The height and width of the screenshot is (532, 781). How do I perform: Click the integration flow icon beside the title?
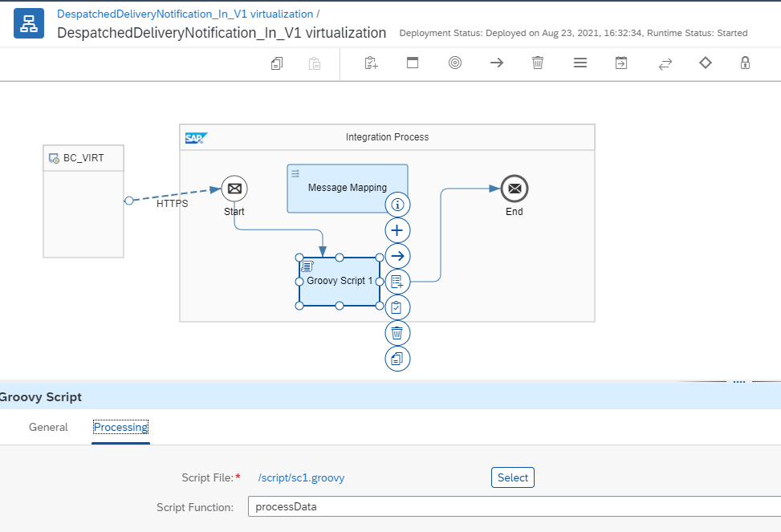(x=28, y=23)
